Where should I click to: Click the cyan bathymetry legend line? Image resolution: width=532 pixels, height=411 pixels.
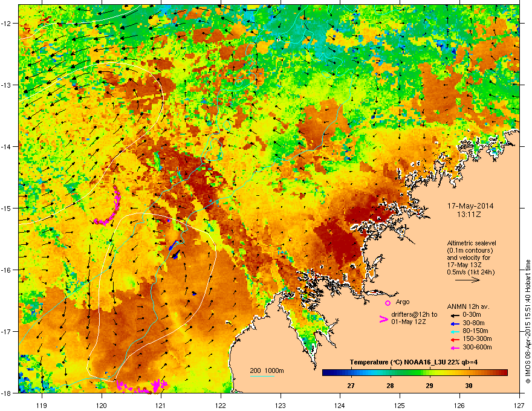(x=262, y=376)
